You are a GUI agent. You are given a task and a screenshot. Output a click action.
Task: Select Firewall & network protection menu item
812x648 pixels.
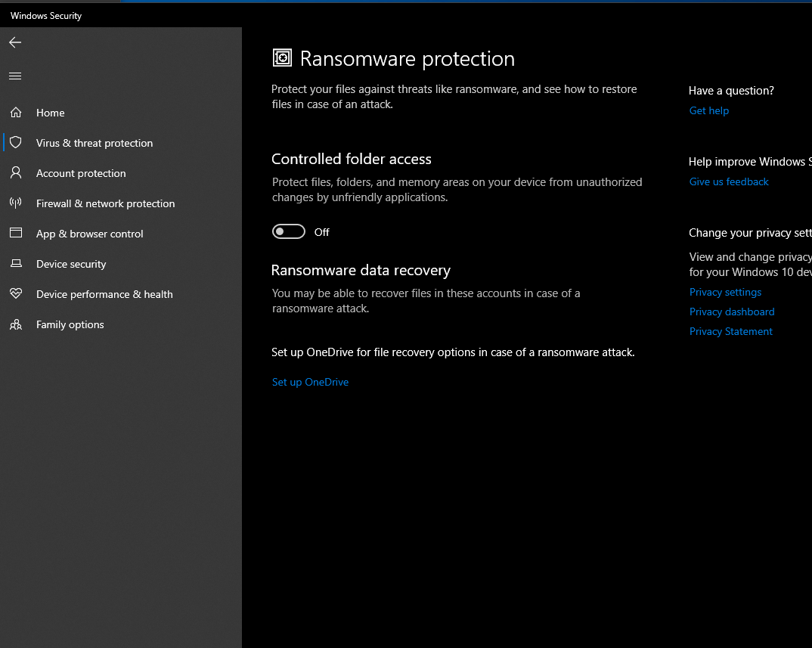click(x=105, y=203)
